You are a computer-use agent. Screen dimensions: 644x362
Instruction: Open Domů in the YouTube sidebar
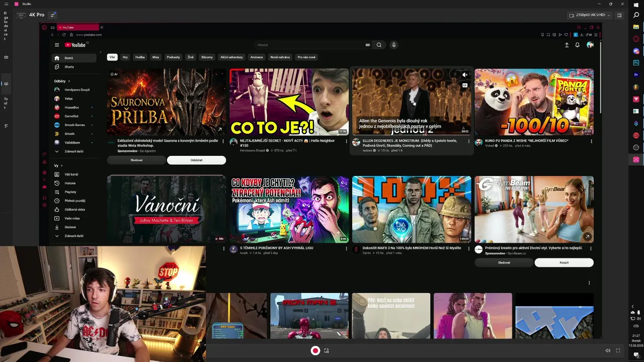pyautogui.click(x=74, y=58)
